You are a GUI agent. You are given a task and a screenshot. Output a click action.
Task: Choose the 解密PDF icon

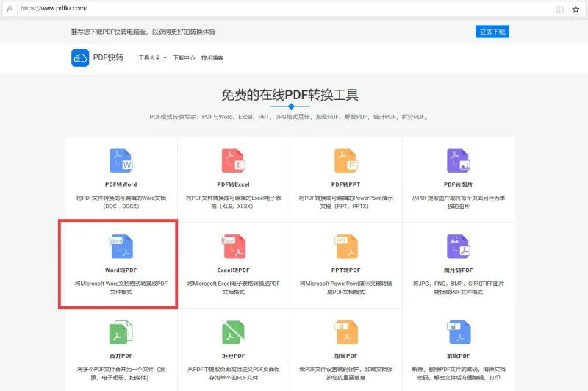[458, 332]
